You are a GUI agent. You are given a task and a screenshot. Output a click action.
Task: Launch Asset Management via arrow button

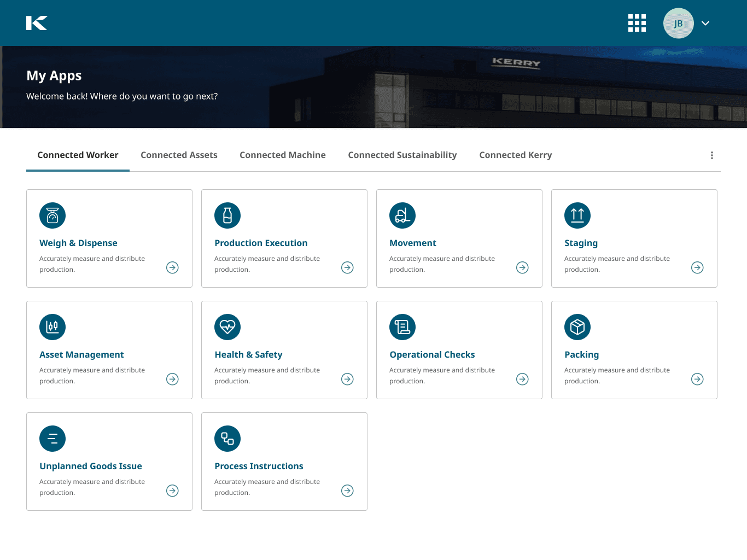tap(172, 379)
